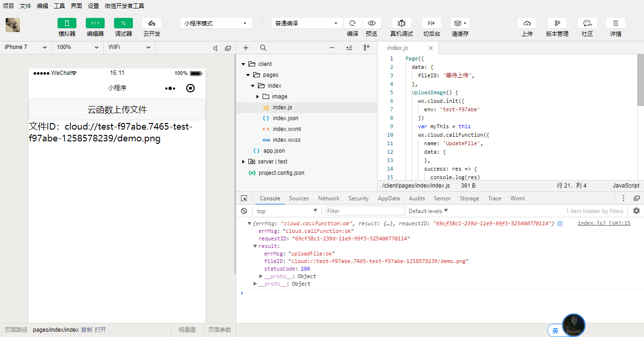Open the iPhone 7 device dropdown

pos(25,47)
